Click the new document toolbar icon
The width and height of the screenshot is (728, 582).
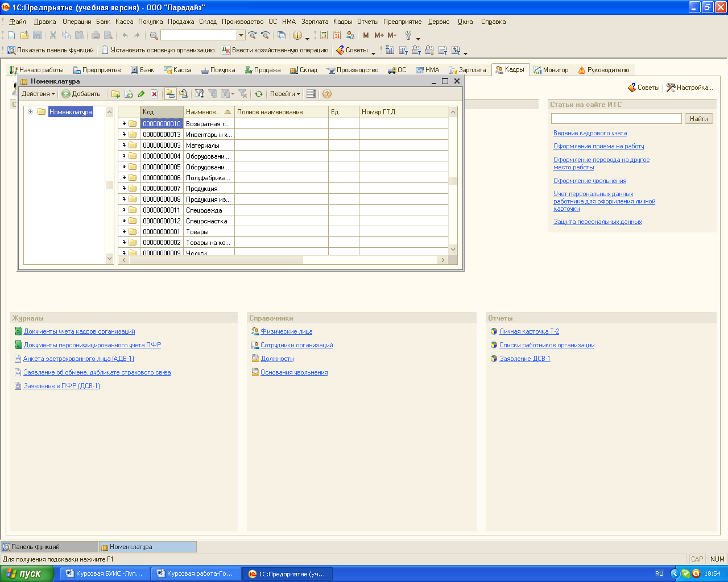[x=11, y=35]
